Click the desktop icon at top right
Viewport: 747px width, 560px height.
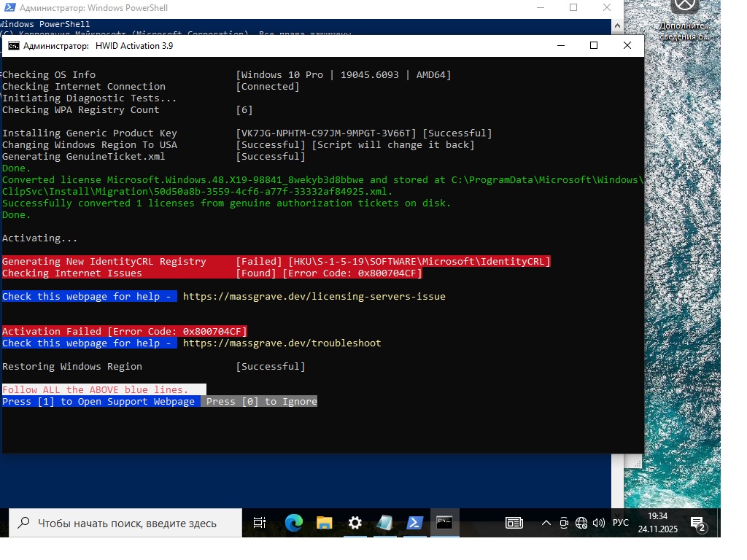pos(684,19)
